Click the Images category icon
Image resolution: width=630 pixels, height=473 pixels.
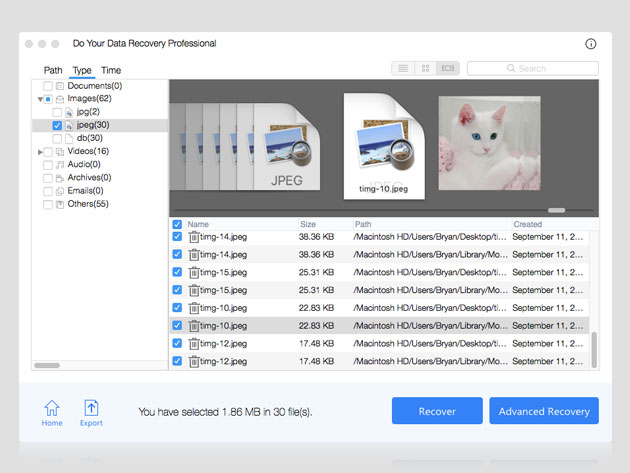60,99
